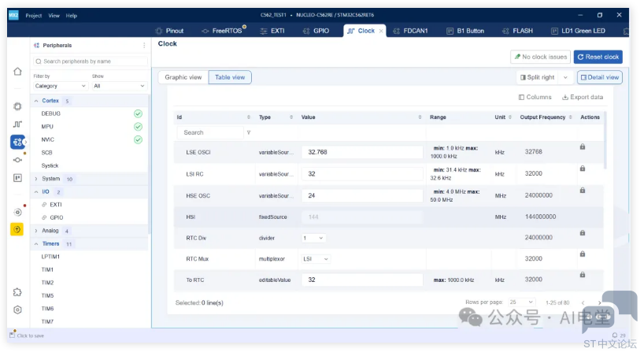Open the Columns chooser
Screen dimensions: 644x356
(x=535, y=98)
